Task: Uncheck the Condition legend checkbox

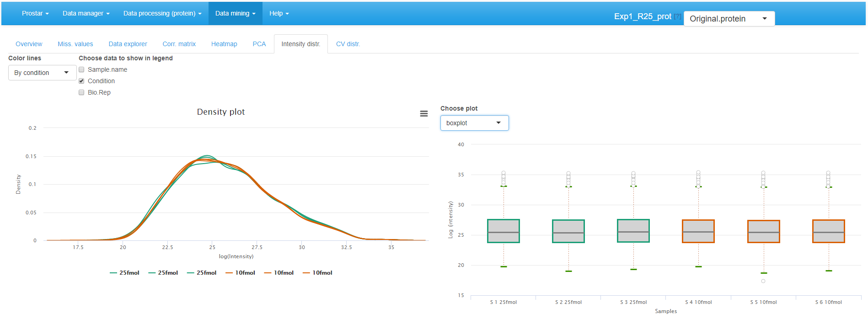Action: click(81, 81)
